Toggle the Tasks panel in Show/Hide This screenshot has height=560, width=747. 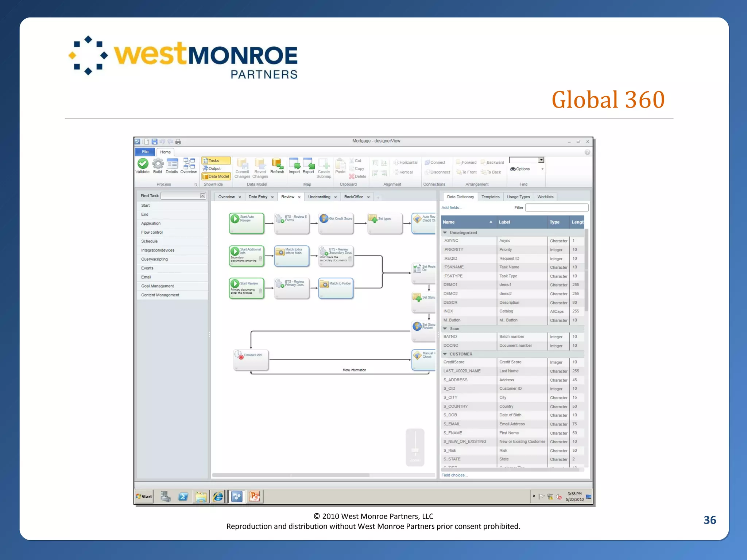click(x=216, y=161)
